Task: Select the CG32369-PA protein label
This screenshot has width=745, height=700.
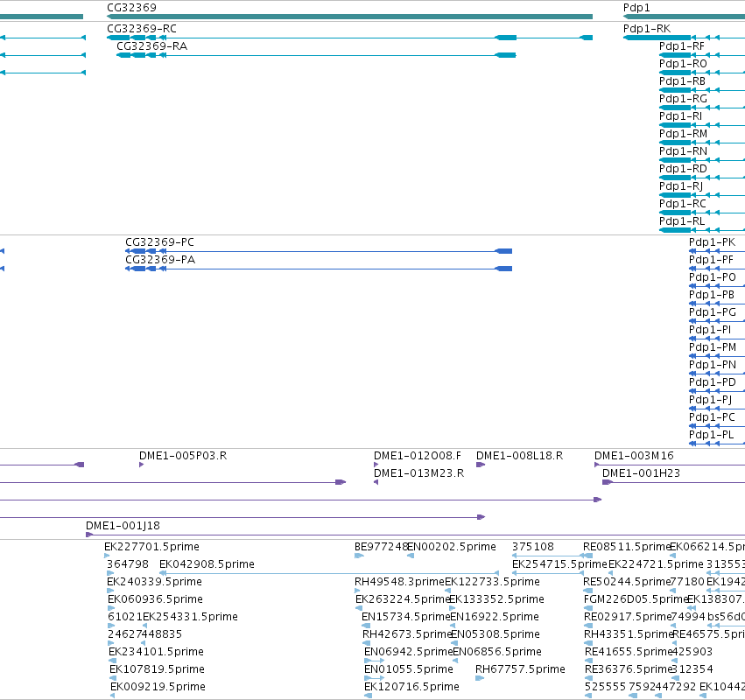Action: (160, 260)
